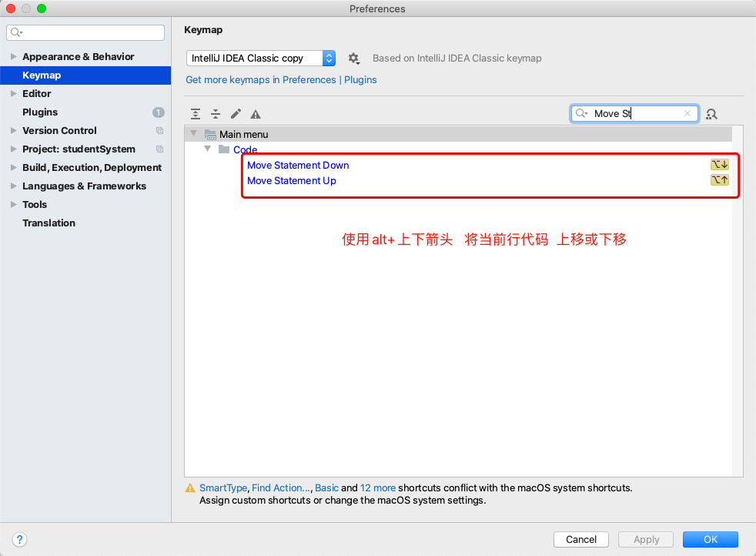Viewport: 756px width, 556px height.
Task: Expand Build, Execution, Deployment section
Action: coord(14,167)
